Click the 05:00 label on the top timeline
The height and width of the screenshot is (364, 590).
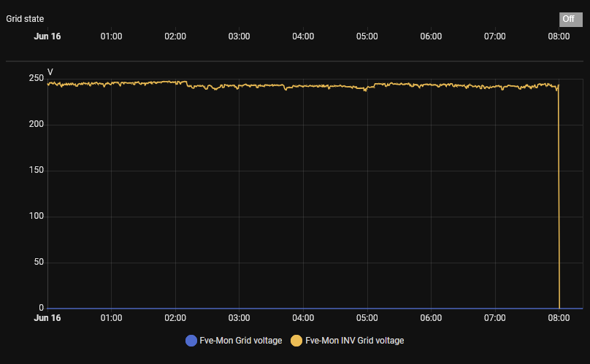tap(367, 36)
